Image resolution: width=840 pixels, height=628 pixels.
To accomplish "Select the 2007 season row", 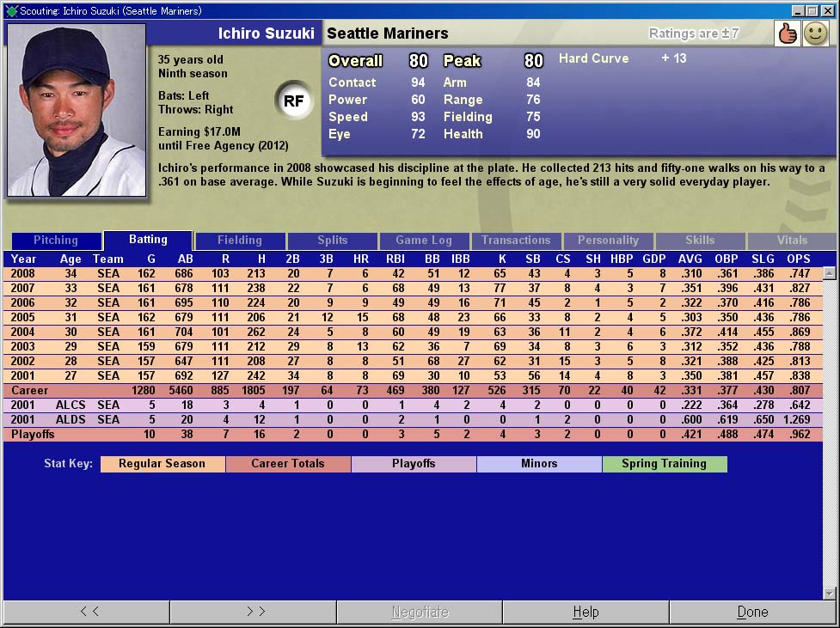I will (x=413, y=288).
